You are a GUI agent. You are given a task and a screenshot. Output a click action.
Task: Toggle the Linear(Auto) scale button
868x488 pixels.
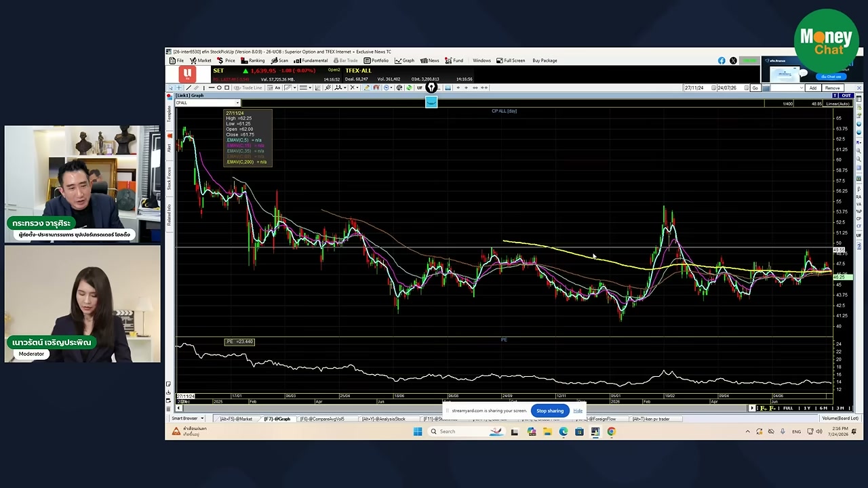[838, 104]
